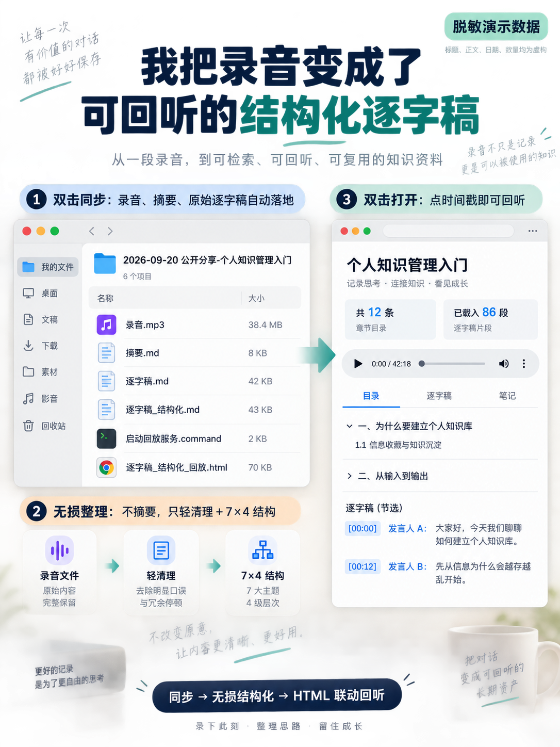Switch to the 笔记 tab
This screenshot has height=747, width=560.
coord(507,396)
